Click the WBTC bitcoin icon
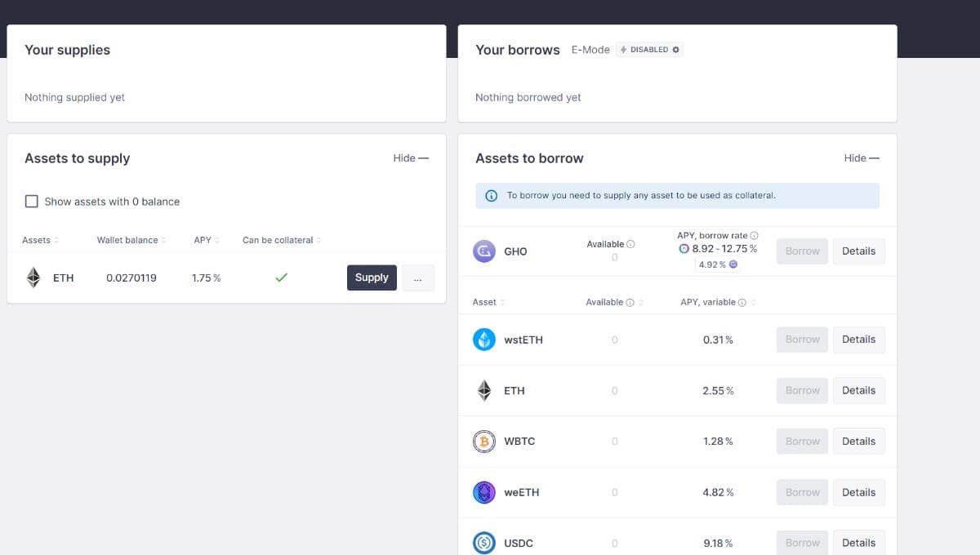 pos(484,442)
